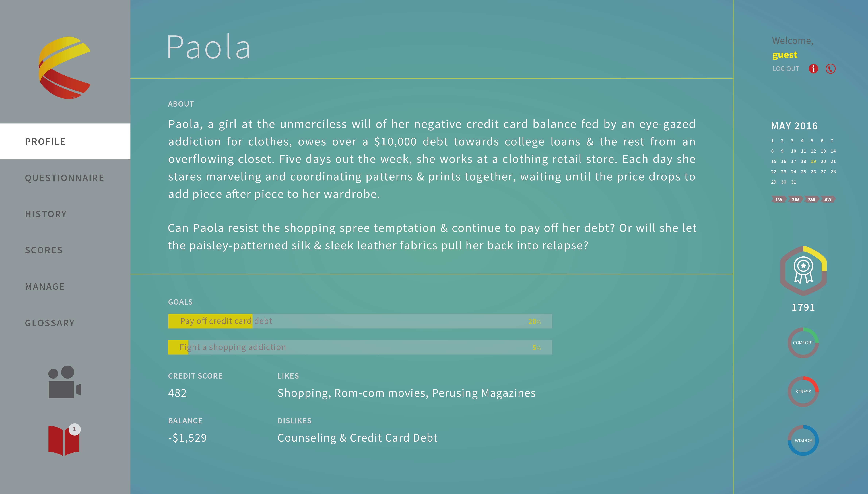868x494 pixels.
Task: Open the Glossary page
Action: (50, 323)
